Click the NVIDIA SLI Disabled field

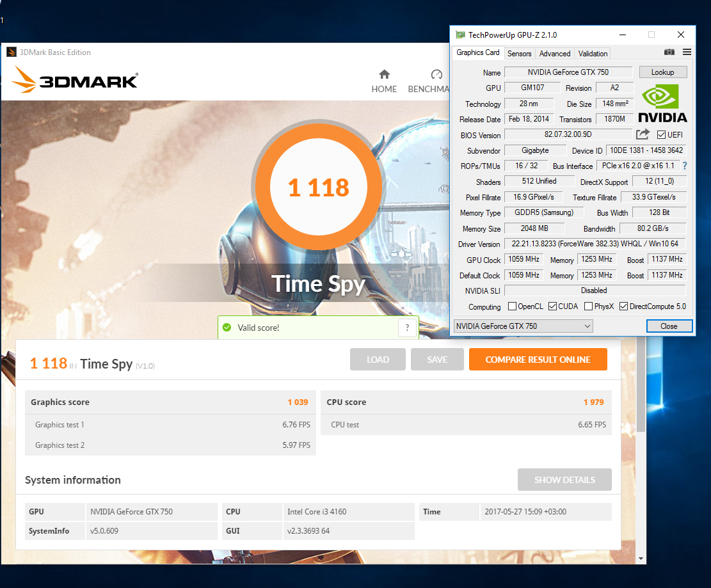click(595, 290)
